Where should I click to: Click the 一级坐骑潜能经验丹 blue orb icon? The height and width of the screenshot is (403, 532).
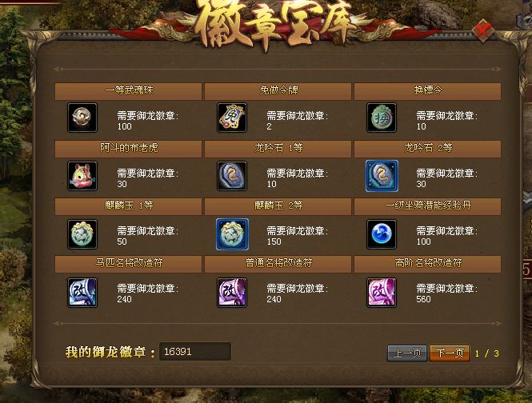[x=382, y=234]
